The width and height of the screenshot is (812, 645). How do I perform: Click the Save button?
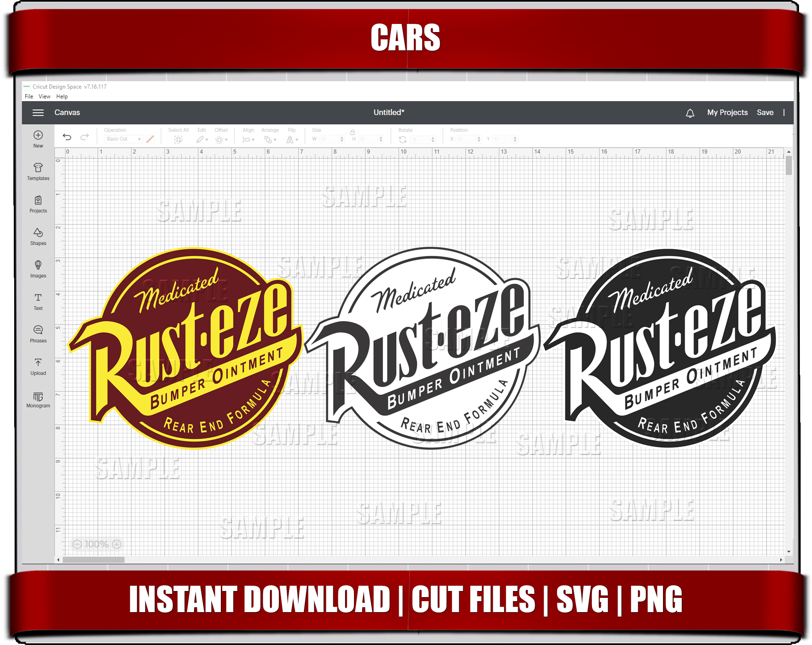[x=765, y=112]
